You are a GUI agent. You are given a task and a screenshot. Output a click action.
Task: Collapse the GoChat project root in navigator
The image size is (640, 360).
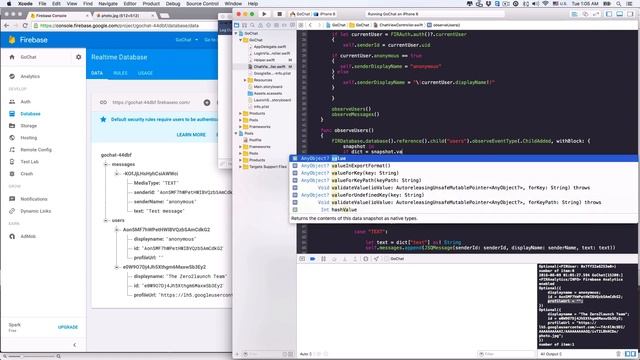tap(236, 33)
